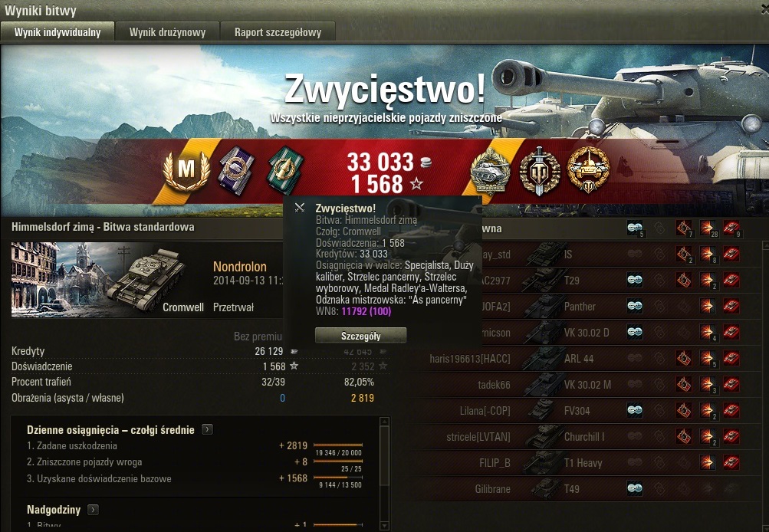Click the Szczegóły button
This screenshot has height=532, width=769.
(x=361, y=336)
